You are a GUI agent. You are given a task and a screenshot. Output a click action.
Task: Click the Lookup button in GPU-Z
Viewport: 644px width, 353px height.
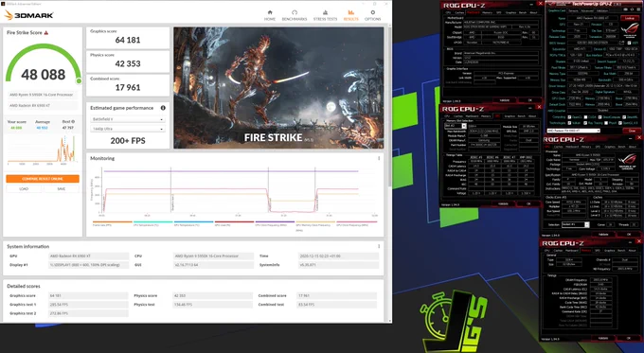coord(629,18)
